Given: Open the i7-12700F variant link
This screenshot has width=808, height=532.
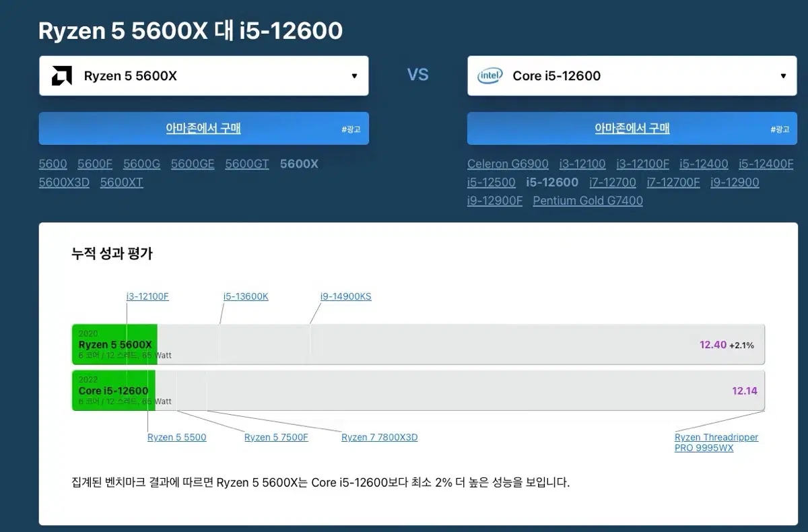Looking at the screenshot, I should coord(673,182).
